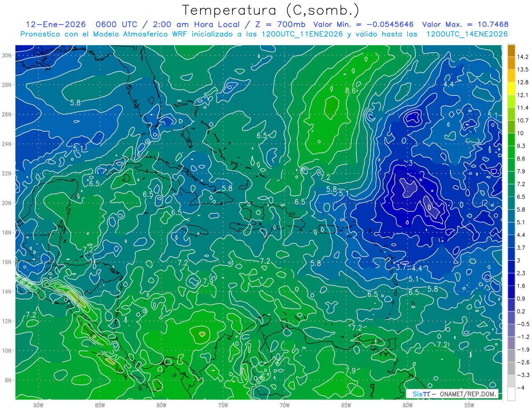Click the '1.6' value on the color scale

click(522, 286)
